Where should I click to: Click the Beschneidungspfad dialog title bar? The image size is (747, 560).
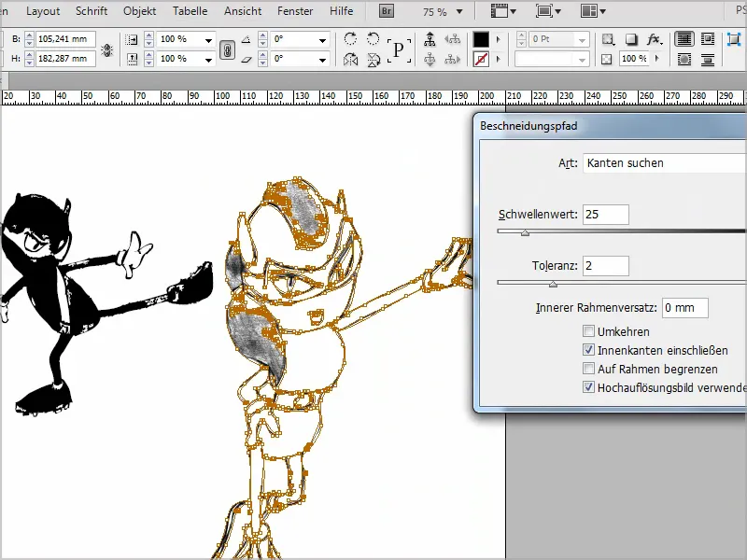coord(612,126)
